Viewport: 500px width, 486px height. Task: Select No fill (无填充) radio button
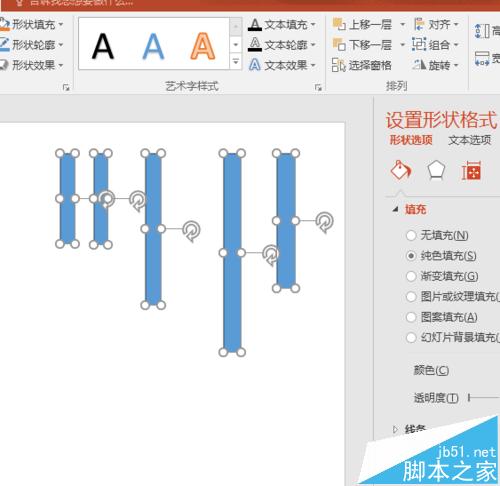[411, 235]
